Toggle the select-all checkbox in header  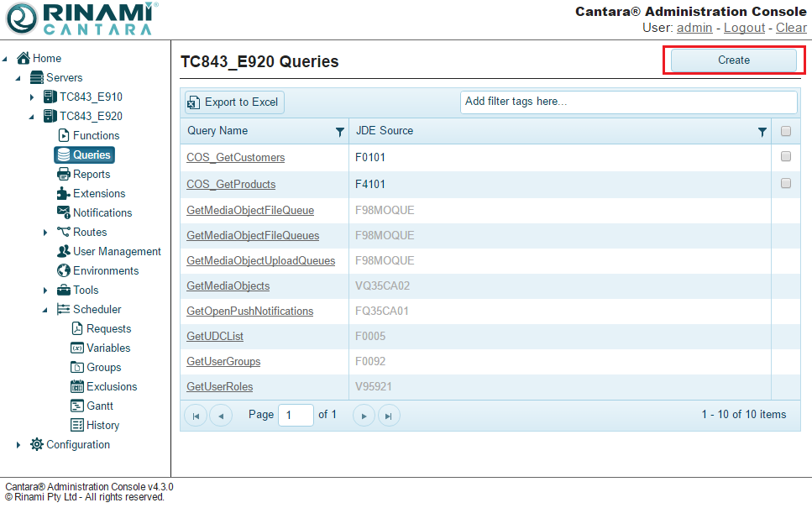click(x=786, y=131)
